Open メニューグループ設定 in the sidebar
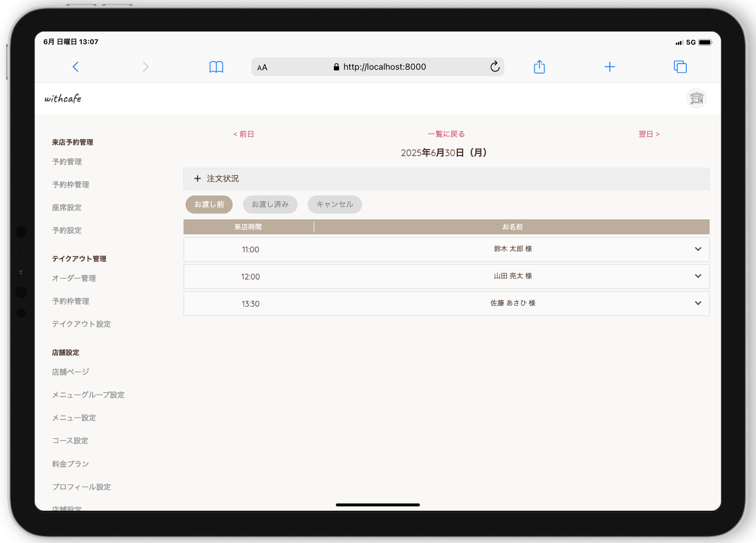 88,395
